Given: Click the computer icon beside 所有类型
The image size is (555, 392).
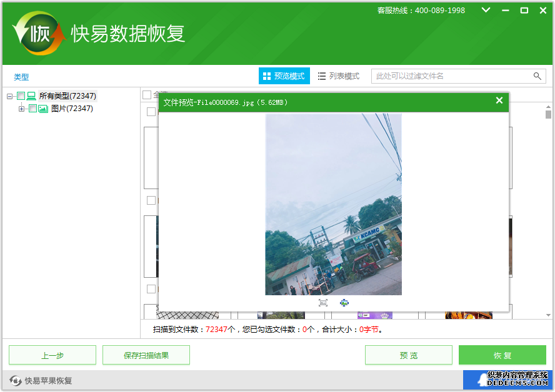Looking at the screenshot, I should [31, 96].
